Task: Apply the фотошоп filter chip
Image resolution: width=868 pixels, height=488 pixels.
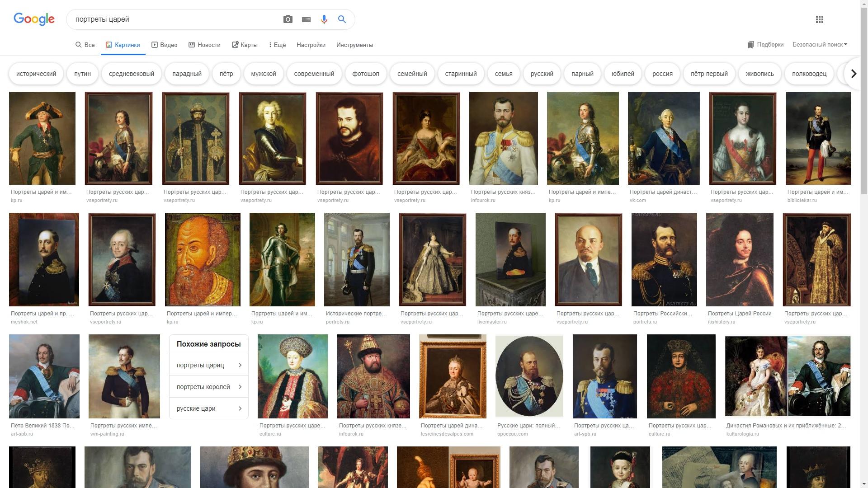Action: [365, 74]
